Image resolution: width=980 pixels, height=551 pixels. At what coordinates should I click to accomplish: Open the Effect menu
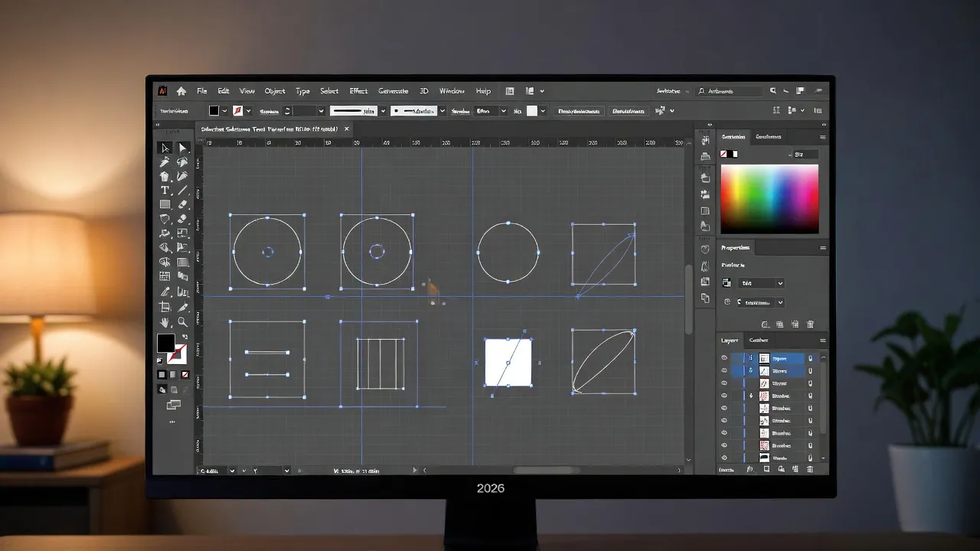[x=358, y=90]
